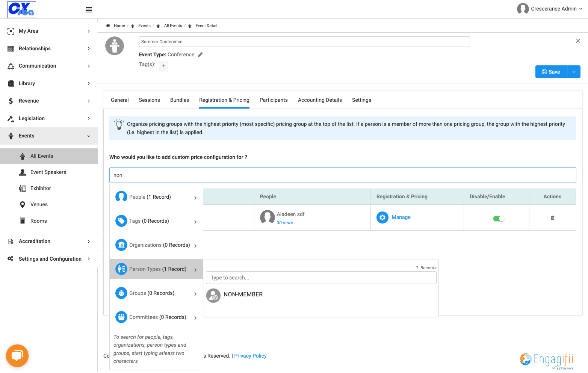This screenshot has width=588, height=373.
Task: Go to Event Speakers in sidebar
Action: tap(48, 172)
